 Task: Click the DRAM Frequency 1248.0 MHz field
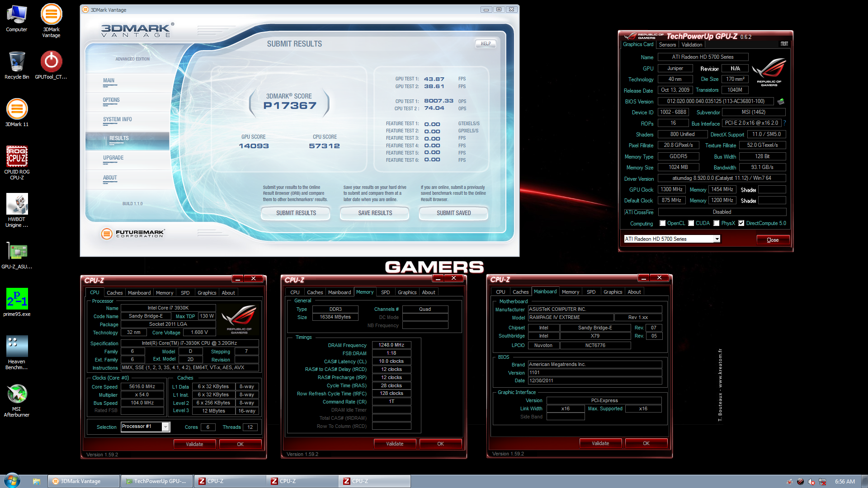click(392, 345)
